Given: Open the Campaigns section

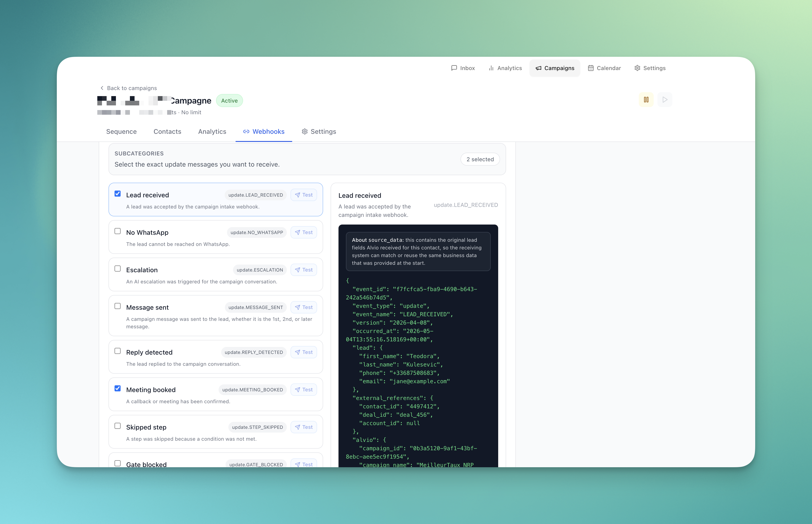Looking at the screenshot, I should click(555, 68).
